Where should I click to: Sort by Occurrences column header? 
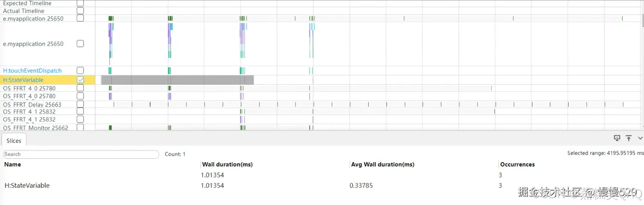pos(518,164)
